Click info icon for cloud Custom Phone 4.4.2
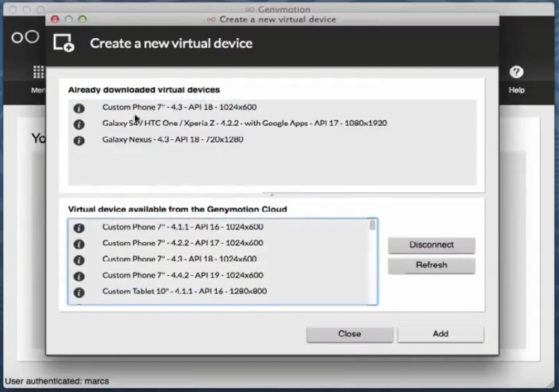This screenshot has width=559, height=392. tap(78, 276)
